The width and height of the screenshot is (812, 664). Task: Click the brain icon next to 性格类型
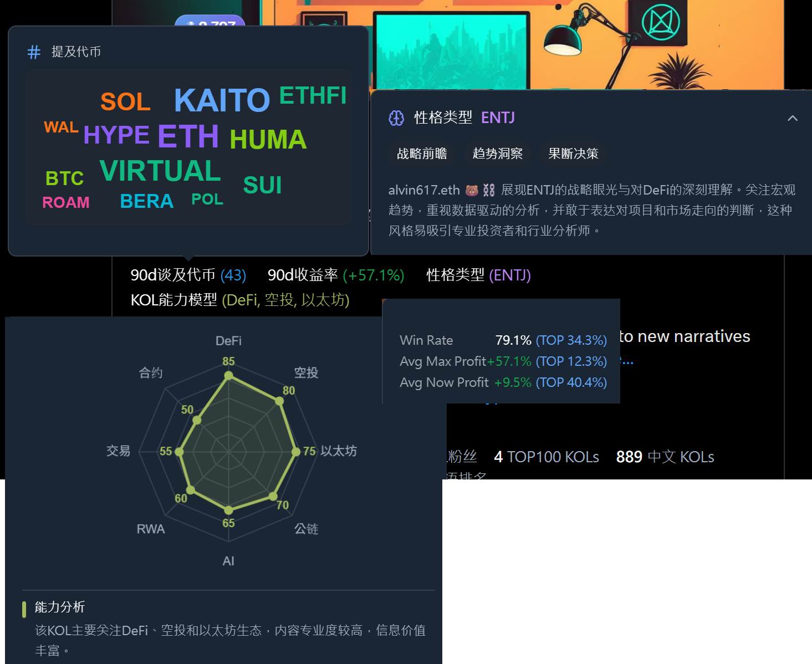(396, 118)
